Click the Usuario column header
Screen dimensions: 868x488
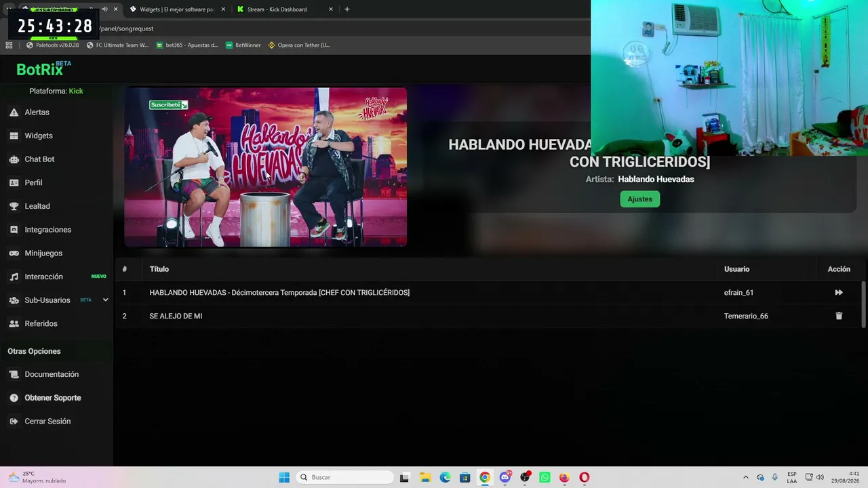click(736, 269)
